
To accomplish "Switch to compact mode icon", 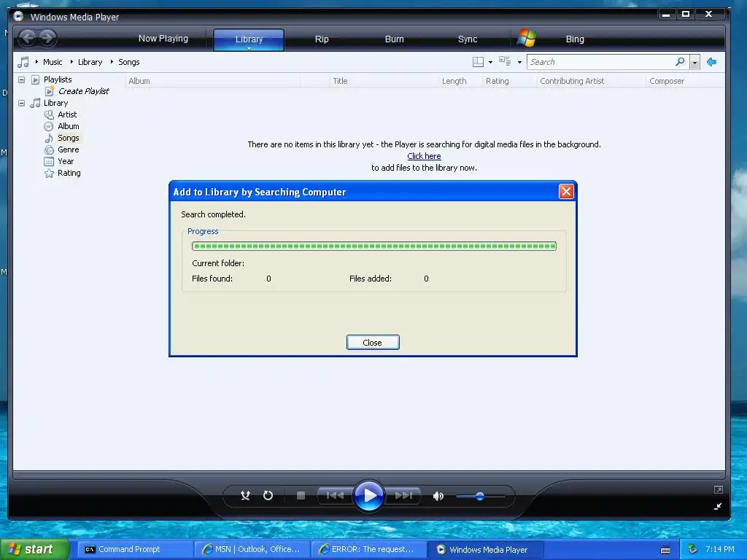I will click(718, 506).
